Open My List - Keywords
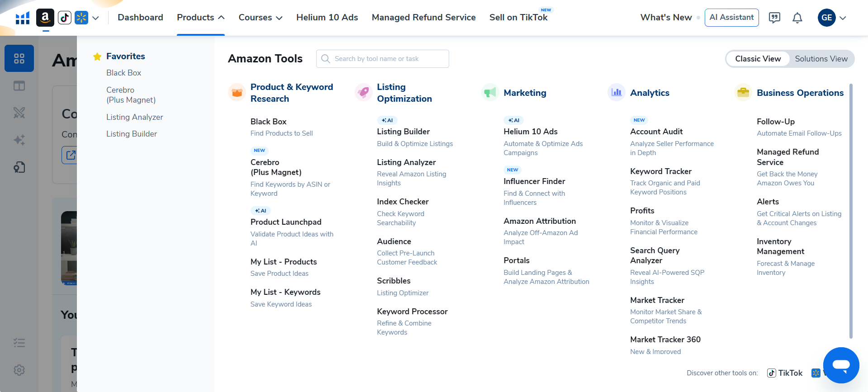Screen dimensions: 868x392 coord(285,292)
